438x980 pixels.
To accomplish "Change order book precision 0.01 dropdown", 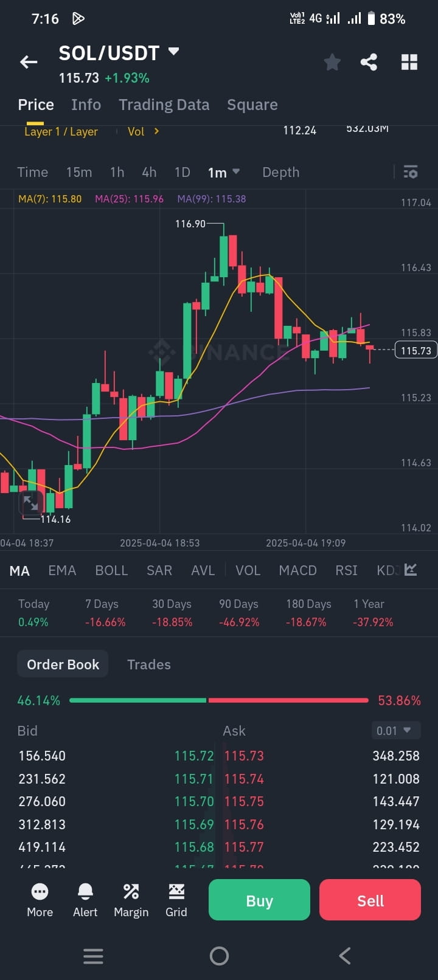I will pyautogui.click(x=395, y=731).
